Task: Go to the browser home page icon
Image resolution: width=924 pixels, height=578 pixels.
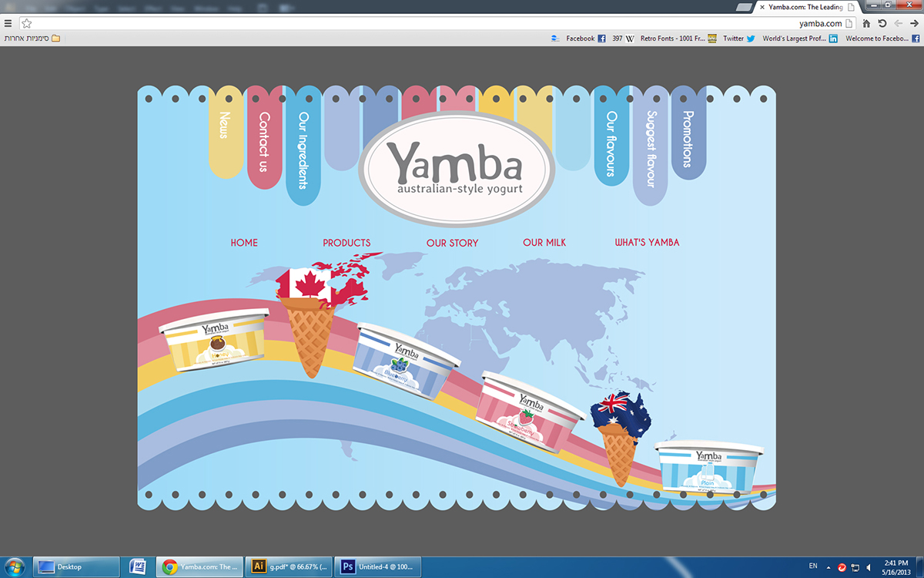Action: pos(866,23)
